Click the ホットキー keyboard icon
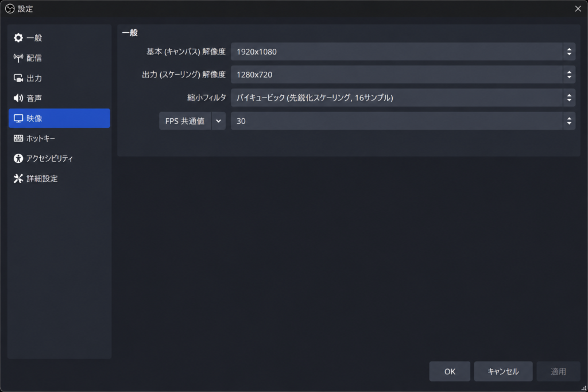Image resolution: width=588 pixels, height=392 pixels. tap(18, 138)
